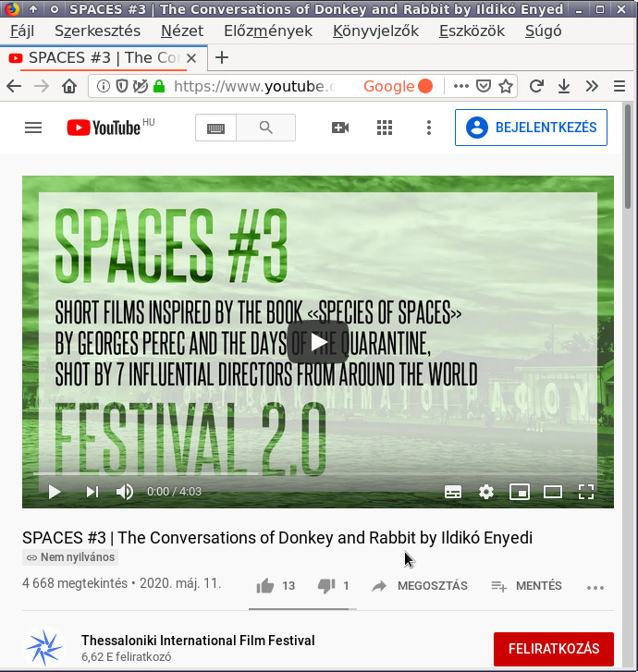This screenshot has width=638, height=672.
Task: Bookmark this page with the star
Action: [x=506, y=86]
